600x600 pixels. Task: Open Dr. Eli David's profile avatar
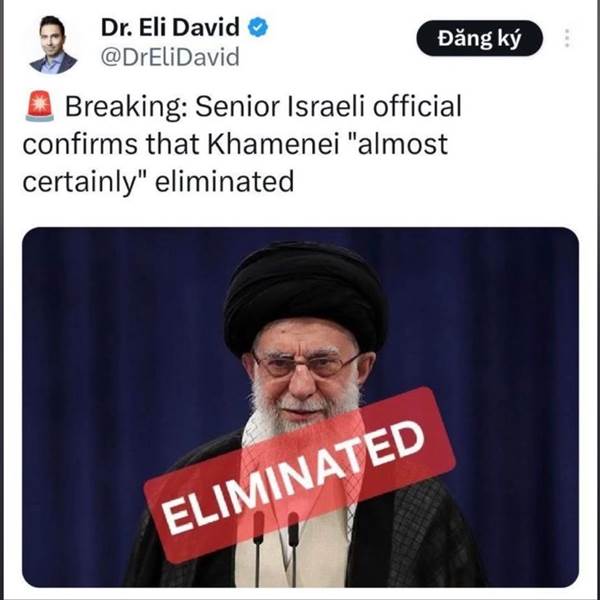pyautogui.click(x=53, y=44)
